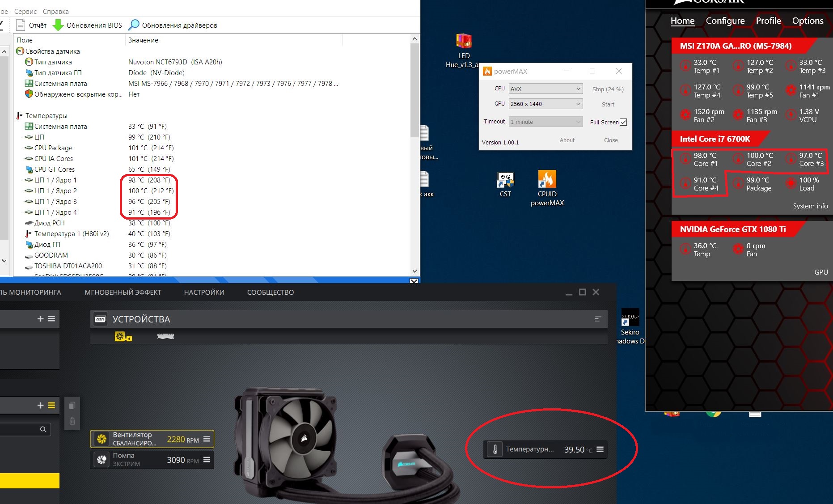This screenshot has width=833, height=504.
Task: Click the Значение column header in AIDA64
Action: (x=234, y=40)
